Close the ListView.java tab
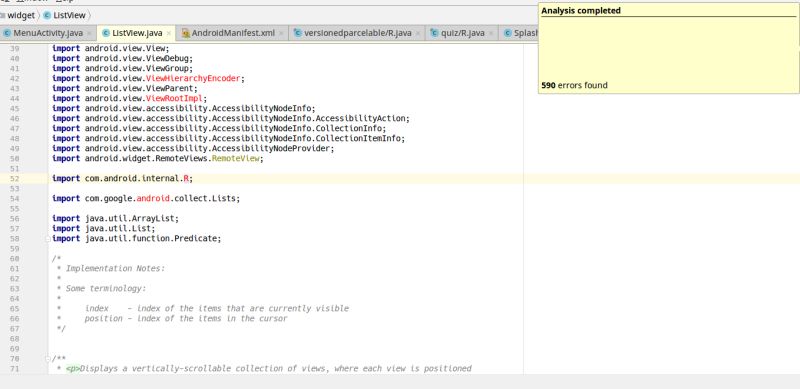This screenshot has width=800, height=389. pos(169,33)
